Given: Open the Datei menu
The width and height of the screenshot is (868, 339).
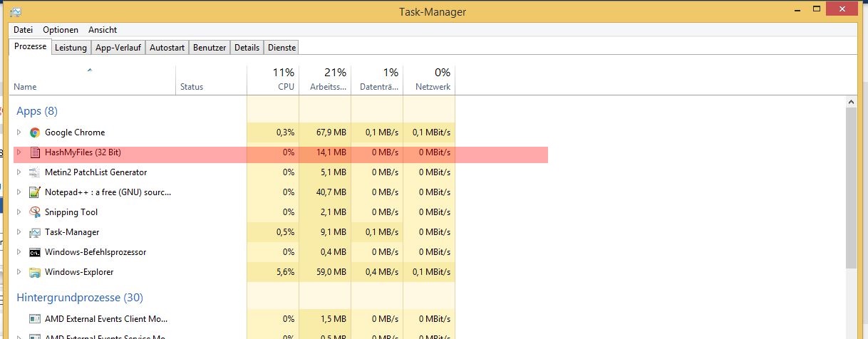Looking at the screenshot, I should point(24,30).
